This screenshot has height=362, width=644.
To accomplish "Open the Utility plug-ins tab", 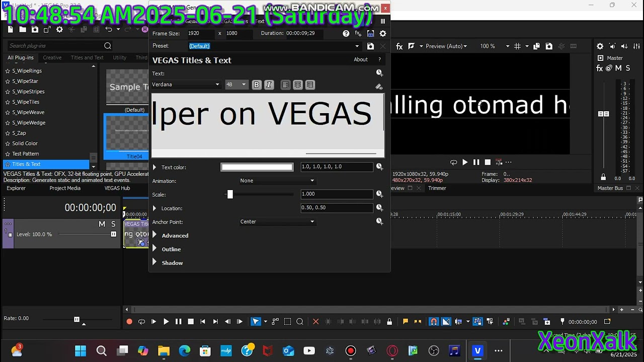I will [120, 57].
